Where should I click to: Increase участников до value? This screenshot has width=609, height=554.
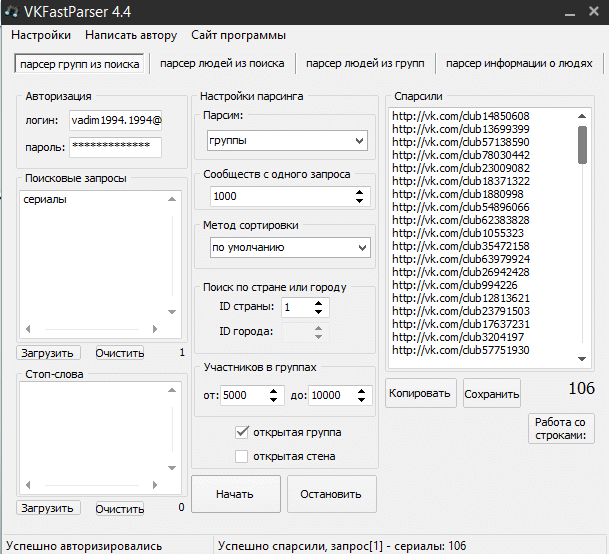click(362, 391)
